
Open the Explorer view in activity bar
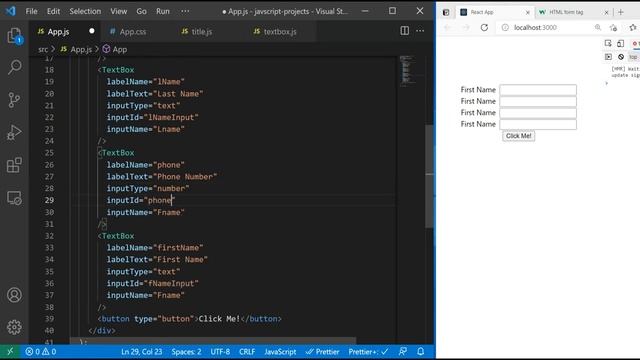point(14,36)
